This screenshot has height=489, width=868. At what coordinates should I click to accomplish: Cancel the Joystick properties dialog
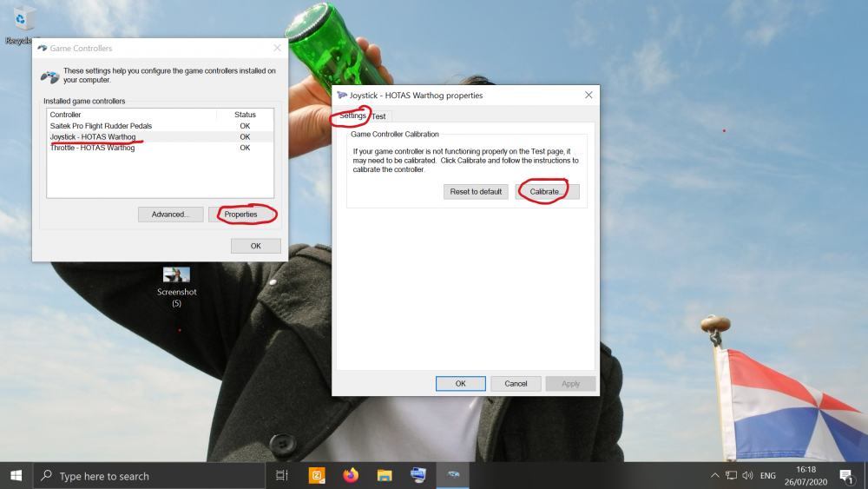[516, 384]
